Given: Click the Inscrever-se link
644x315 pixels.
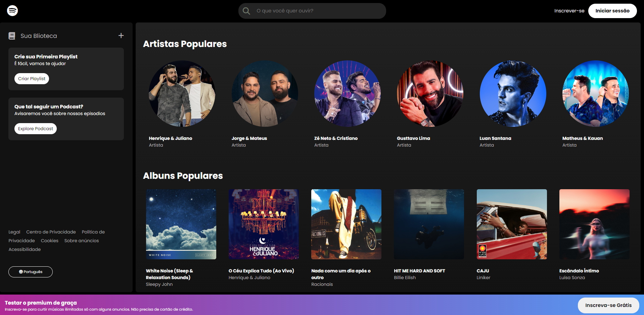Looking at the screenshot, I should (569, 10).
